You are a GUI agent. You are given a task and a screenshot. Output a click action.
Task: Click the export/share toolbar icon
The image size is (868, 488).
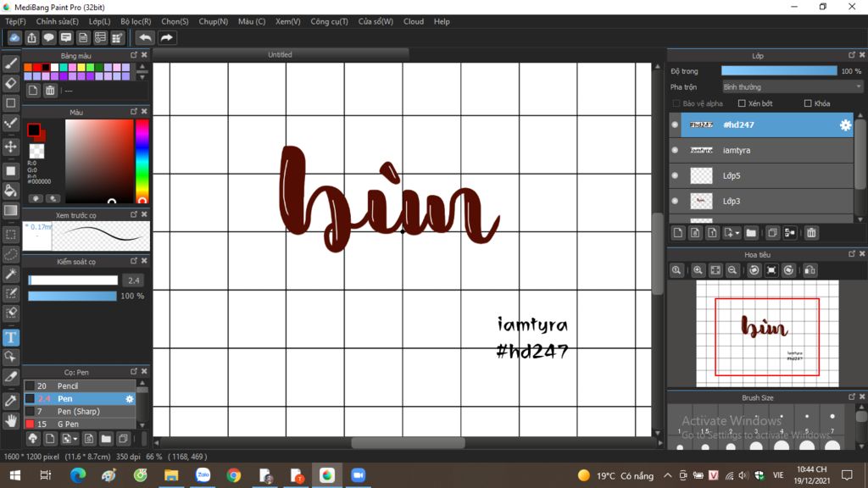pos(31,37)
